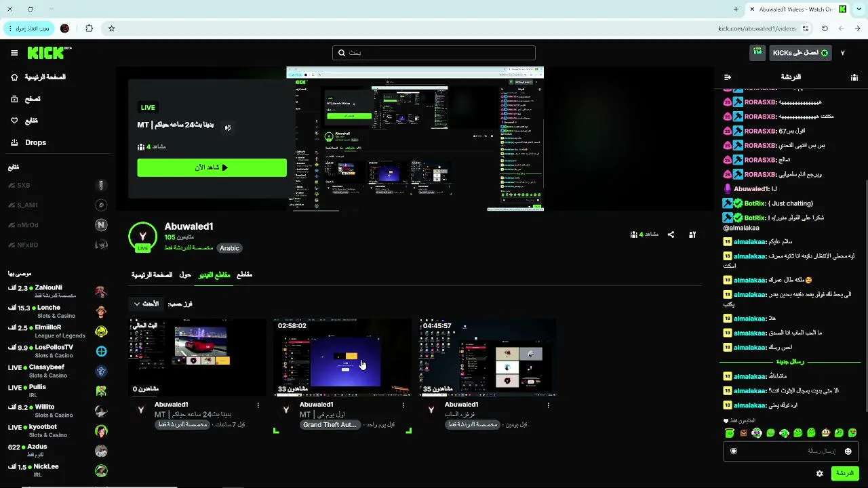
Task: Open the current live stream thumbnail
Action: (197, 357)
